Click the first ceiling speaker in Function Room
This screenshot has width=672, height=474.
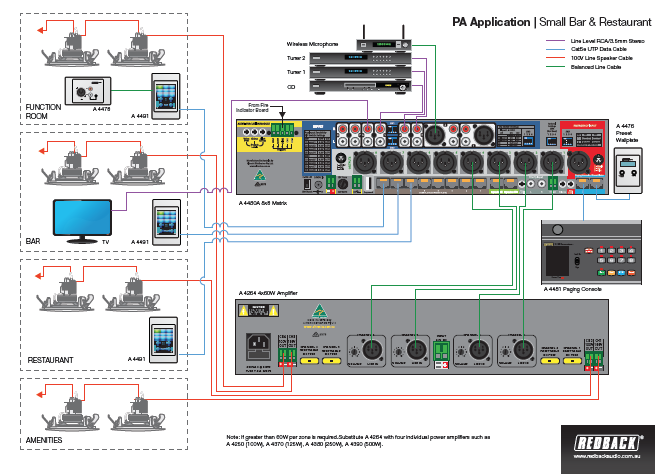click(71, 48)
